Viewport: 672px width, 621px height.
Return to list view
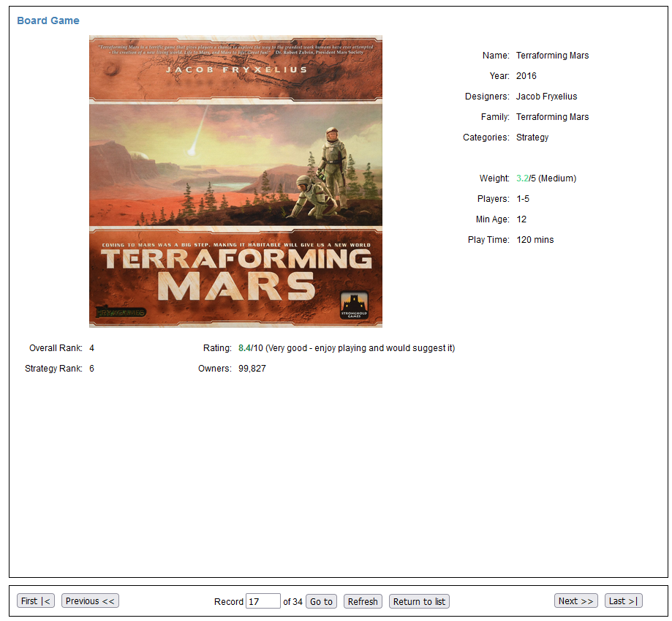[x=419, y=601]
